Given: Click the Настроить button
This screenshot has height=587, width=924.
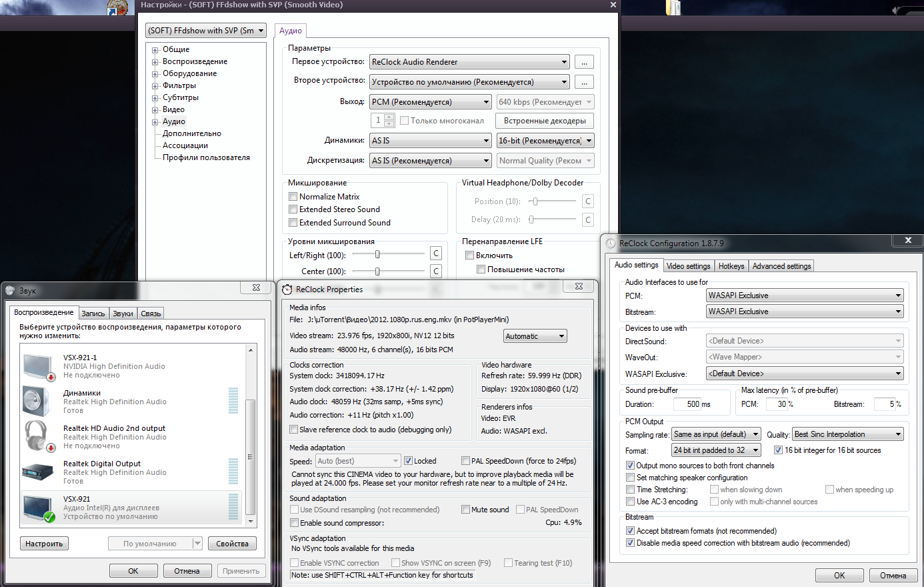Looking at the screenshot, I should click(44, 544).
